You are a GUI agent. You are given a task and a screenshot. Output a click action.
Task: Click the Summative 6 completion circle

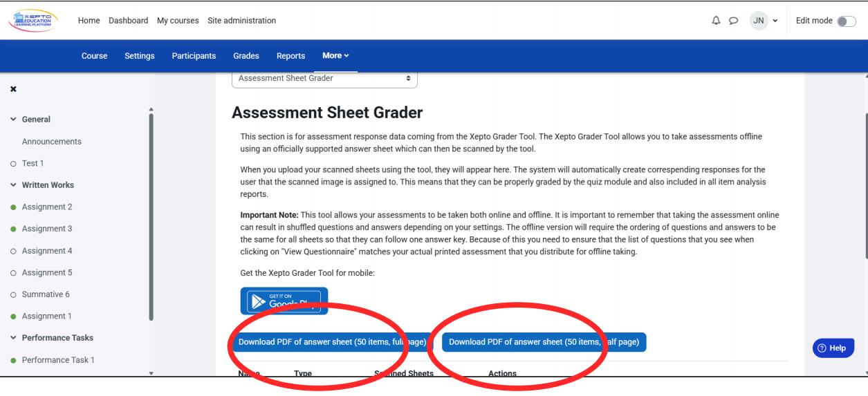(x=13, y=294)
